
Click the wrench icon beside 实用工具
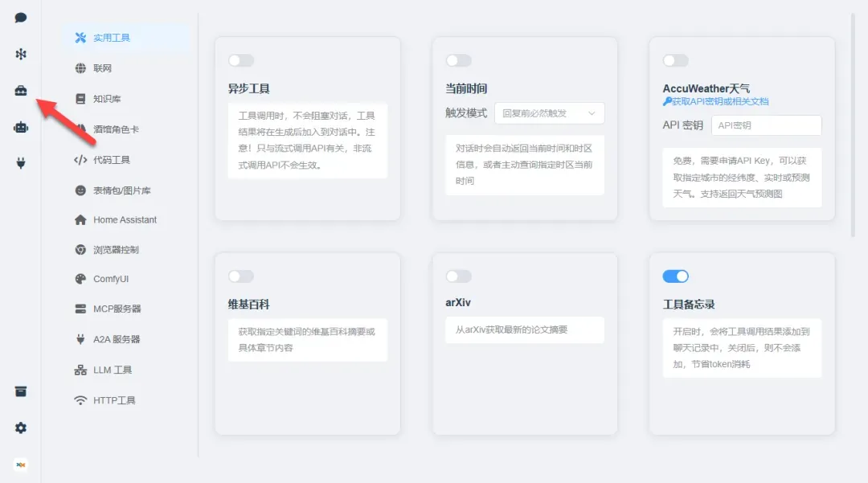[81, 38]
